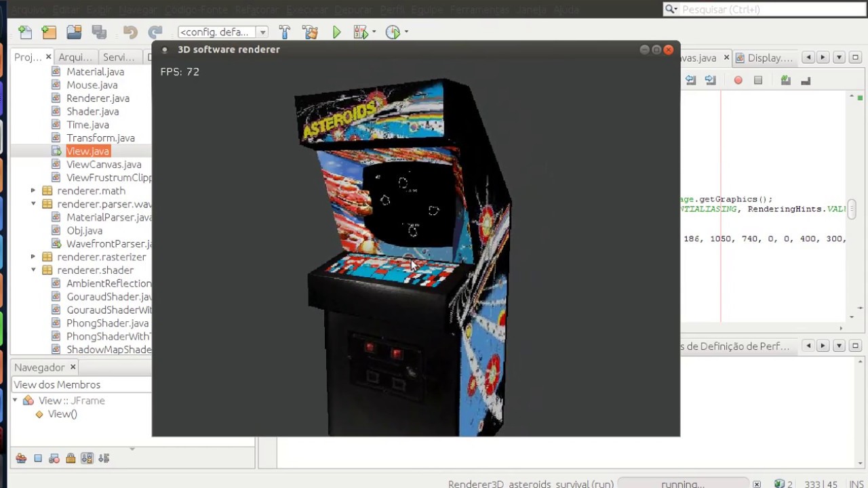
Task: Select Shader.java in project tree
Action: [92, 111]
